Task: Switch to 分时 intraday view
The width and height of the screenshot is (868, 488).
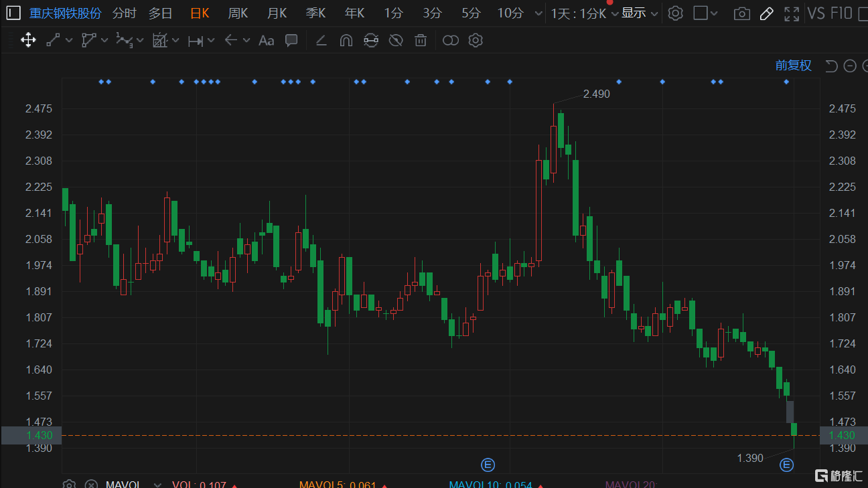Action: [124, 13]
